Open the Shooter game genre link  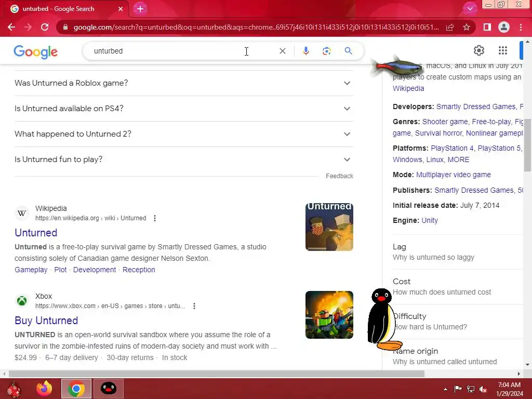(445, 122)
